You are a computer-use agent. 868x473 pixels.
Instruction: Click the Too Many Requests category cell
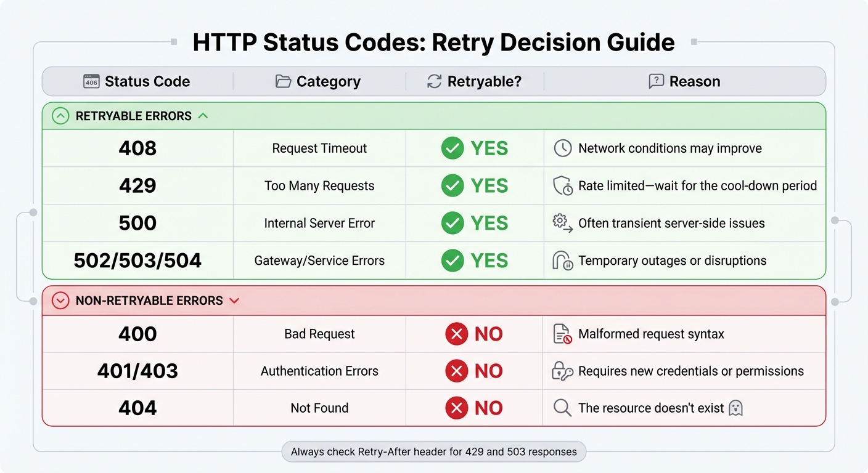point(319,186)
